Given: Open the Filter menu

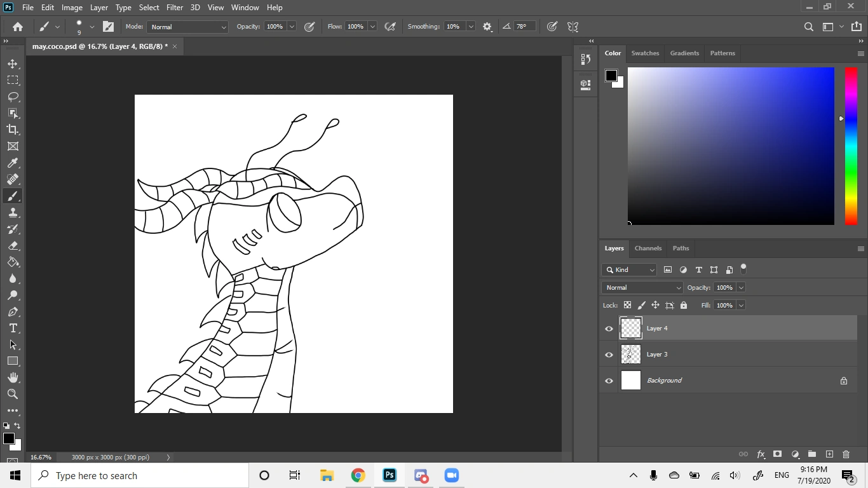Looking at the screenshot, I should point(175,8).
